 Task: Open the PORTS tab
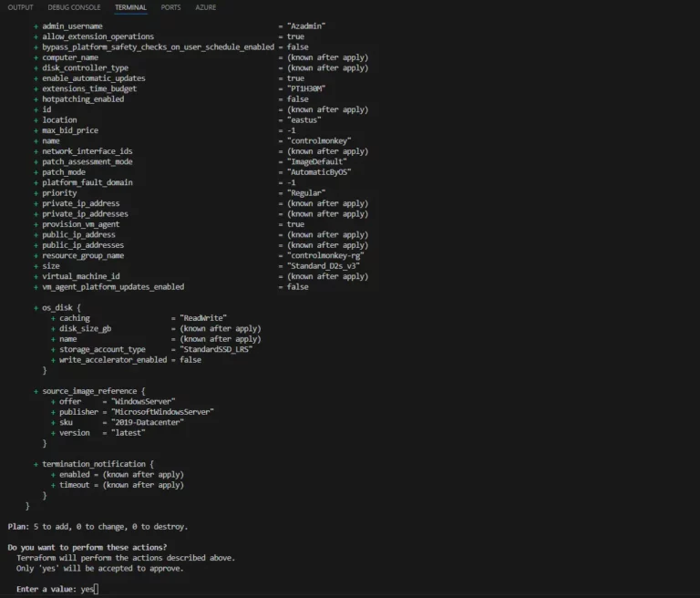coord(170,7)
